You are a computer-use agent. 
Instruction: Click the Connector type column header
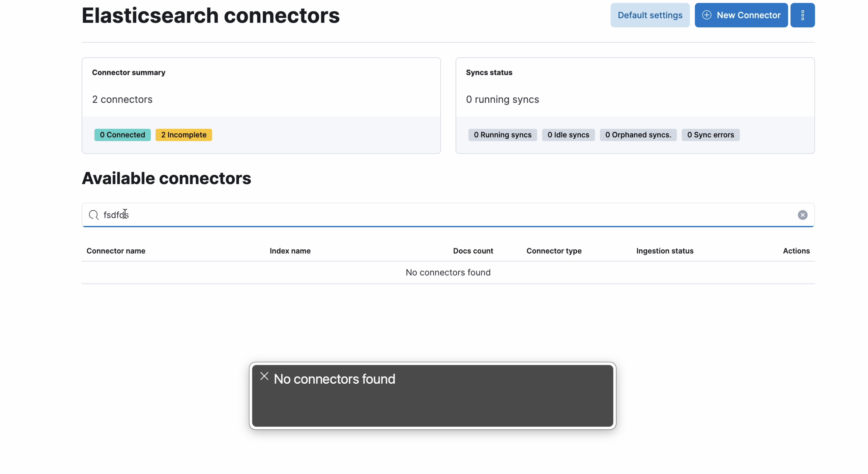553,251
